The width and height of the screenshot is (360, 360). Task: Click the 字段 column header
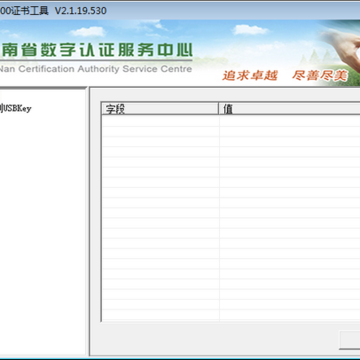[160, 109]
